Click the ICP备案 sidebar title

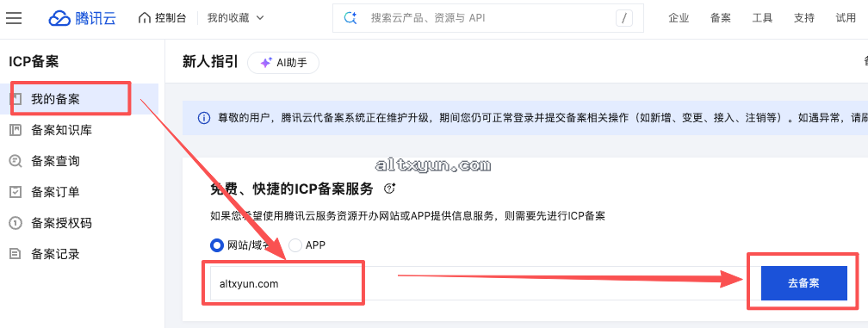coord(34,62)
